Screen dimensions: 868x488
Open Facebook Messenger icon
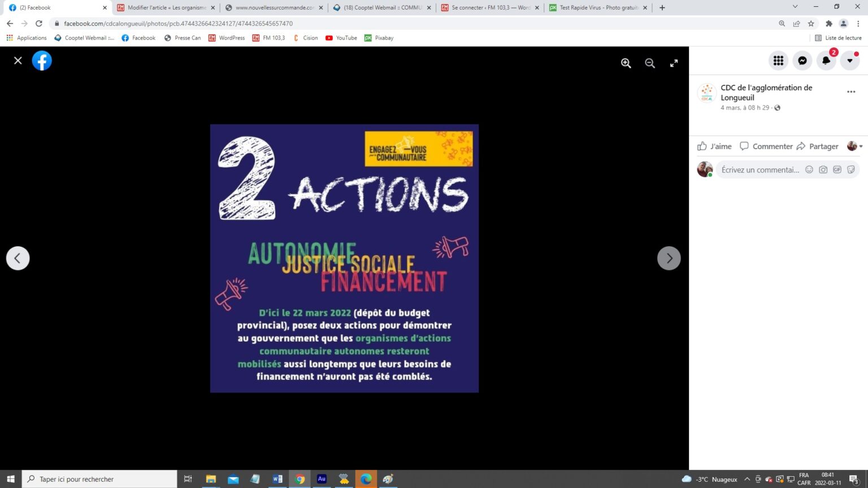coord(802,60)
